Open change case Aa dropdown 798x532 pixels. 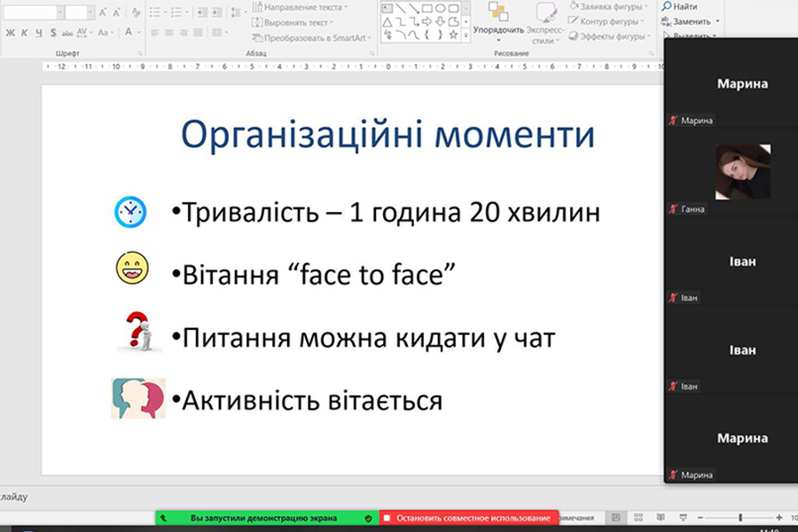[105, 33]
